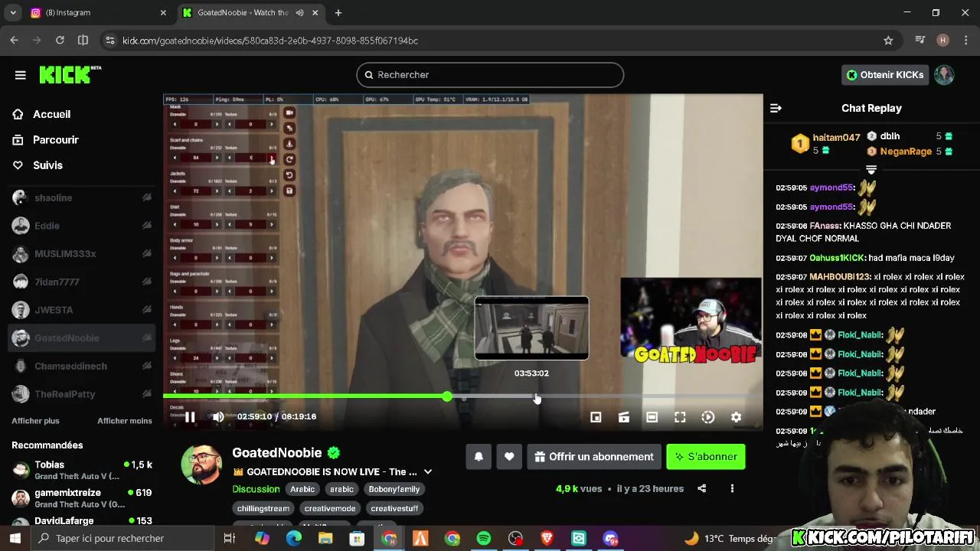Click the green S'abonner button
The image size is (980, 551).
[x=705, y=457]
